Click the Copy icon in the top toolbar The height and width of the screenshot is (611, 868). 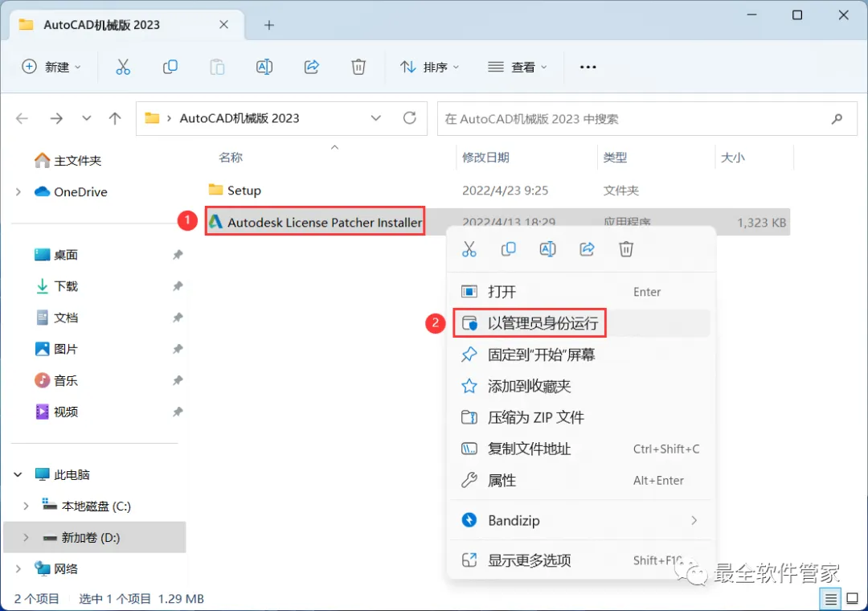[x=170, y=67]
